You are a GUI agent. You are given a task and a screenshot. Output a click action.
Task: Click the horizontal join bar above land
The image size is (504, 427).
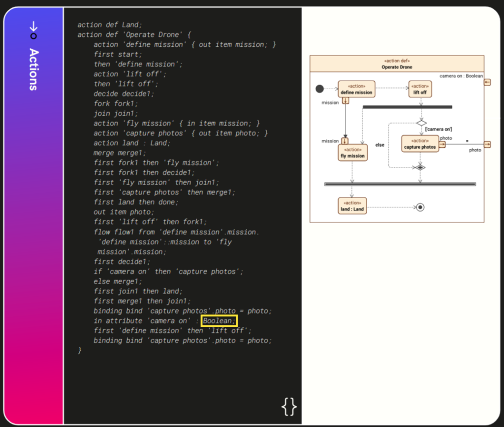(x=400, y=184)
